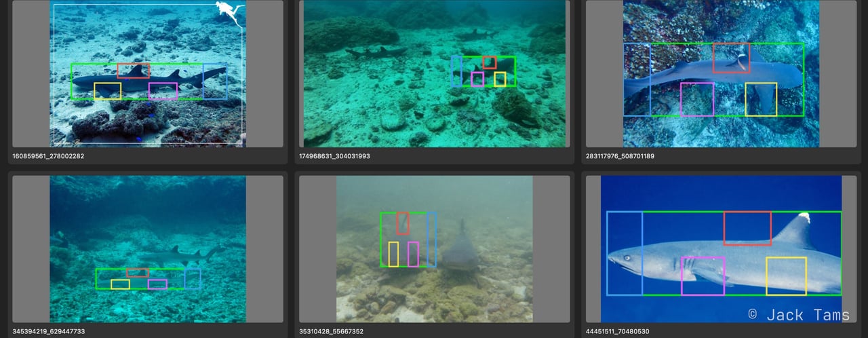Open the thumbnail labeled 174968631_304031993

435,73
